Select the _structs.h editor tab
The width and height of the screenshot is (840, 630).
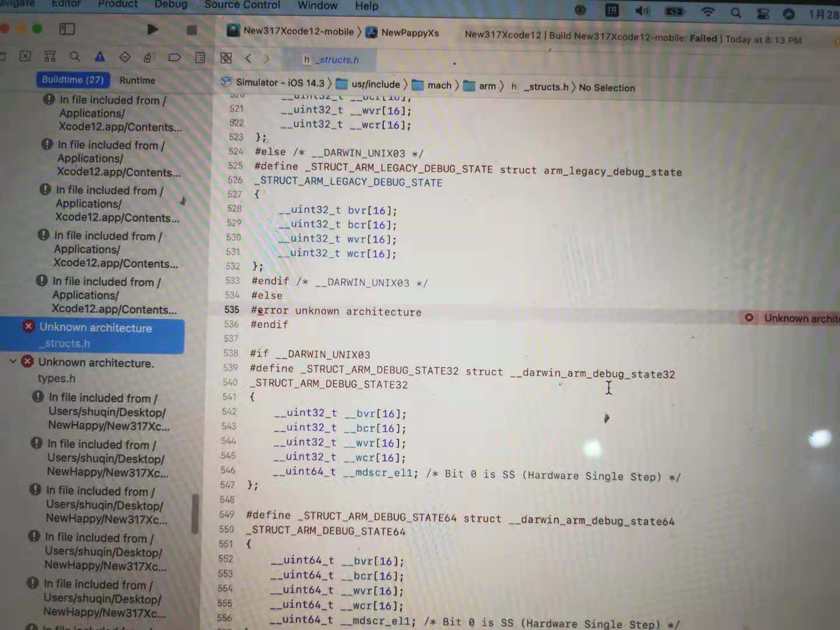point(331,60)
